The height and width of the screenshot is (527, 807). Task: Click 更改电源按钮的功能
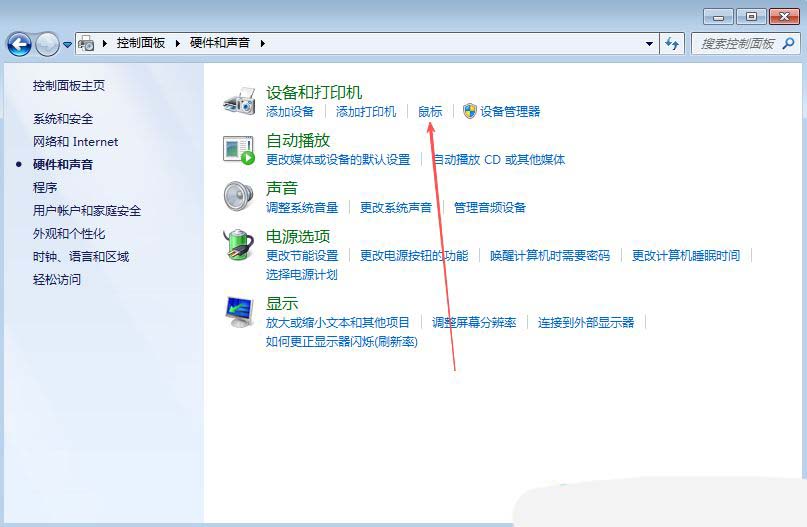tap(414, 255)
